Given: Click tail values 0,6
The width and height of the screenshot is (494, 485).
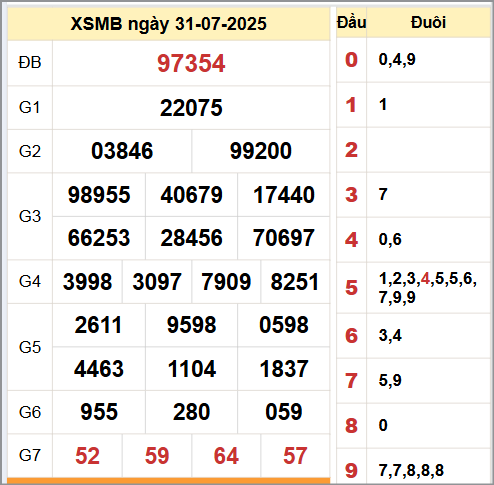Looking at the screenshot, I should (390, 240).
